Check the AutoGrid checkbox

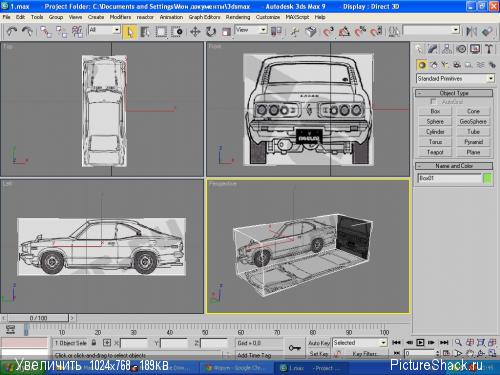tap(434, 101)
